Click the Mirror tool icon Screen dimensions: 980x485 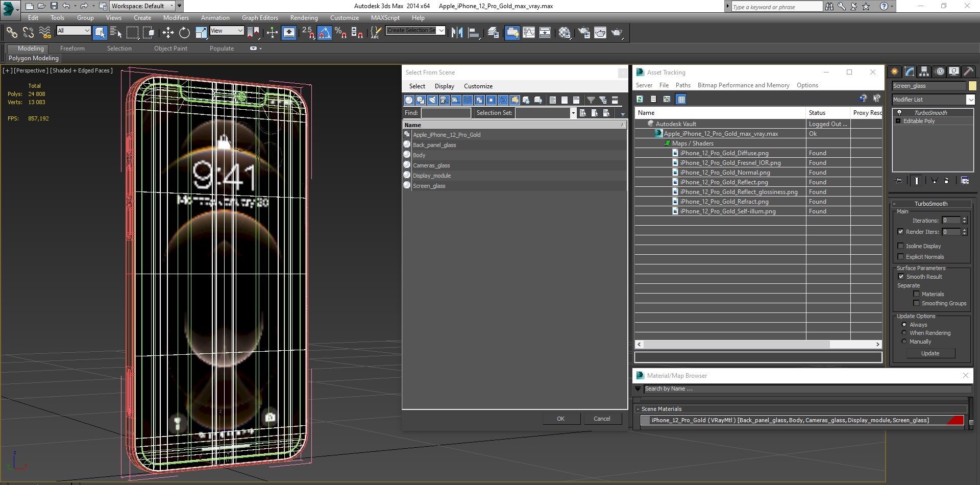[457, 33]
